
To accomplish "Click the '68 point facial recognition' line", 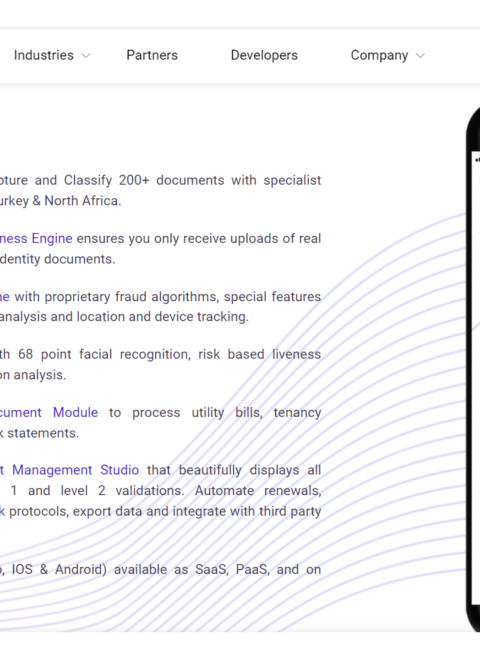I will (x=160, y=354).
